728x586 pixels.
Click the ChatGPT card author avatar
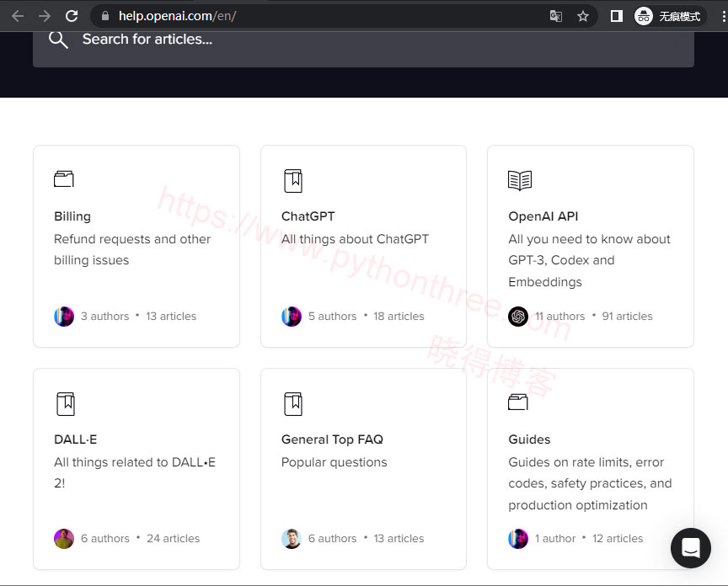pos(292,317)
